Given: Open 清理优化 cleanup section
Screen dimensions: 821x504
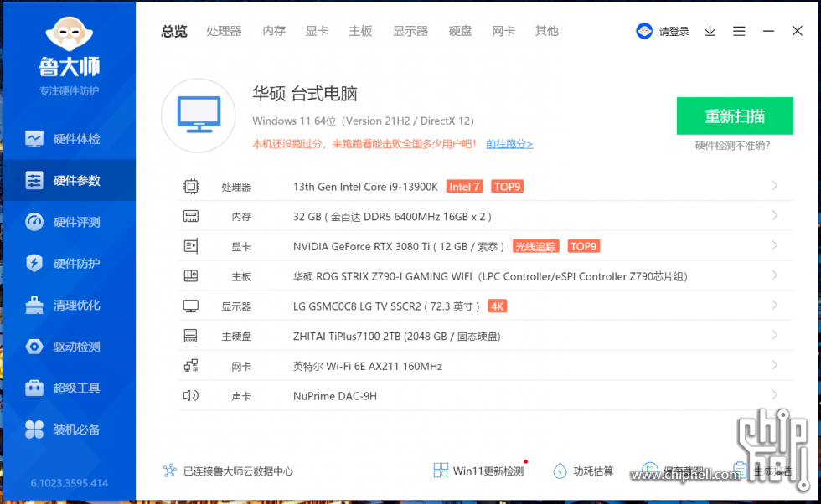Looking at the screenshot, I should coord(69,305).
